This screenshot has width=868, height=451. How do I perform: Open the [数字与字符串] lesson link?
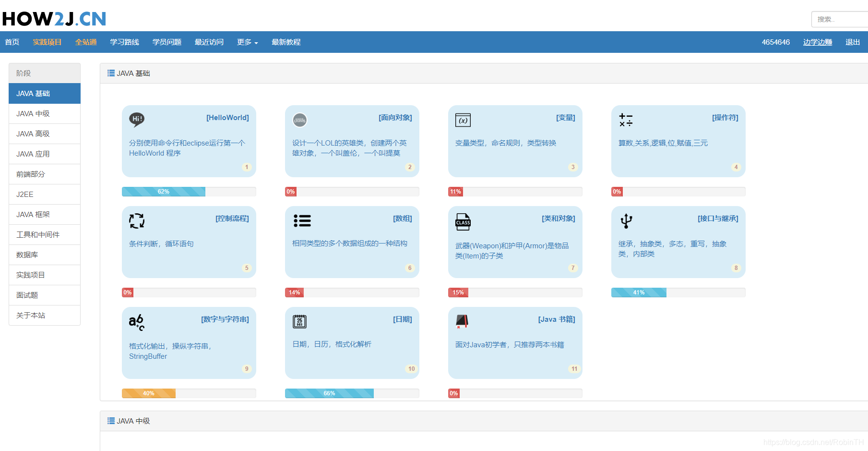[225, 319]
